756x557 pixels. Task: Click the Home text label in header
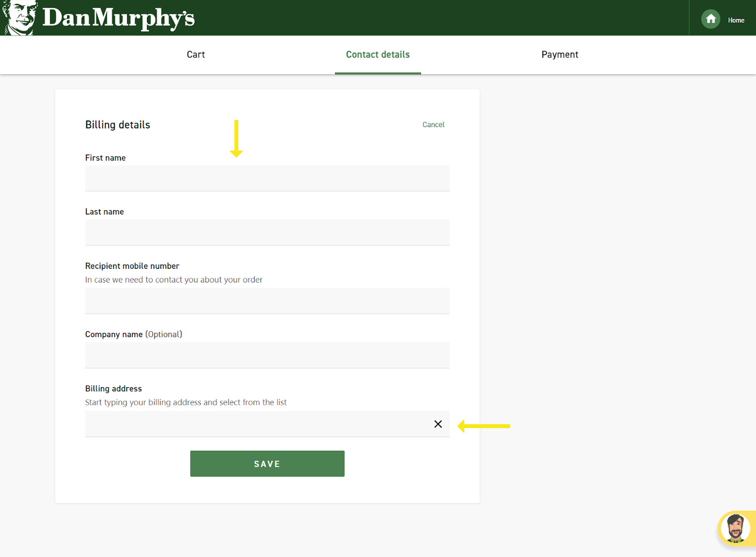click(x=736, y=20)
